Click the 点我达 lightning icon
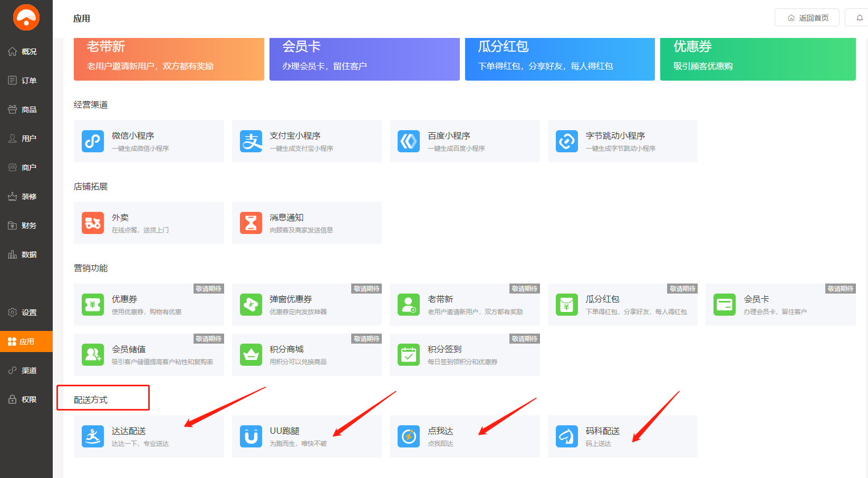This screenshot has width=868, height=478. coord(409,436)
